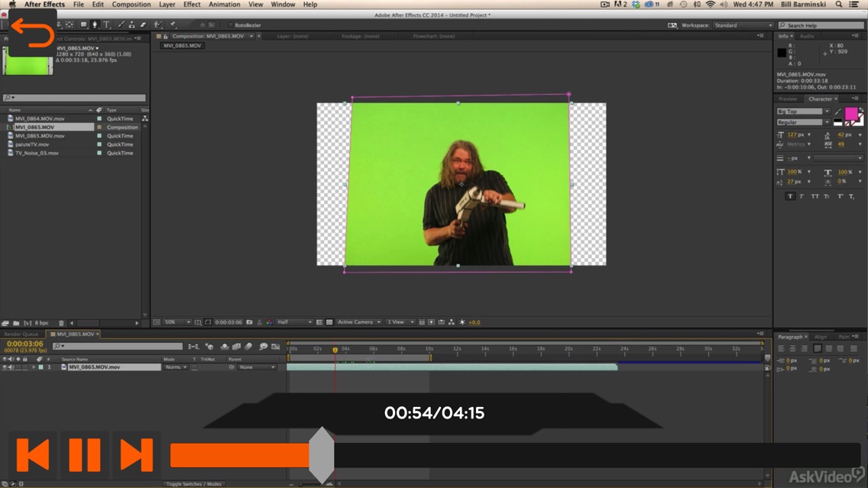Show channel and color management settings
Viewport: 868px width, 488px height.
[x=269, y=322]
